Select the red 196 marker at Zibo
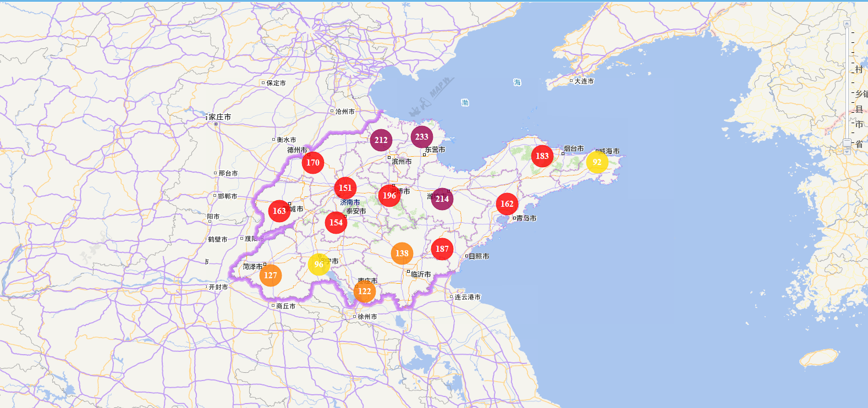The height and width of the screenshot is (408, 868). pyautogui.click(x=389, y=196)
